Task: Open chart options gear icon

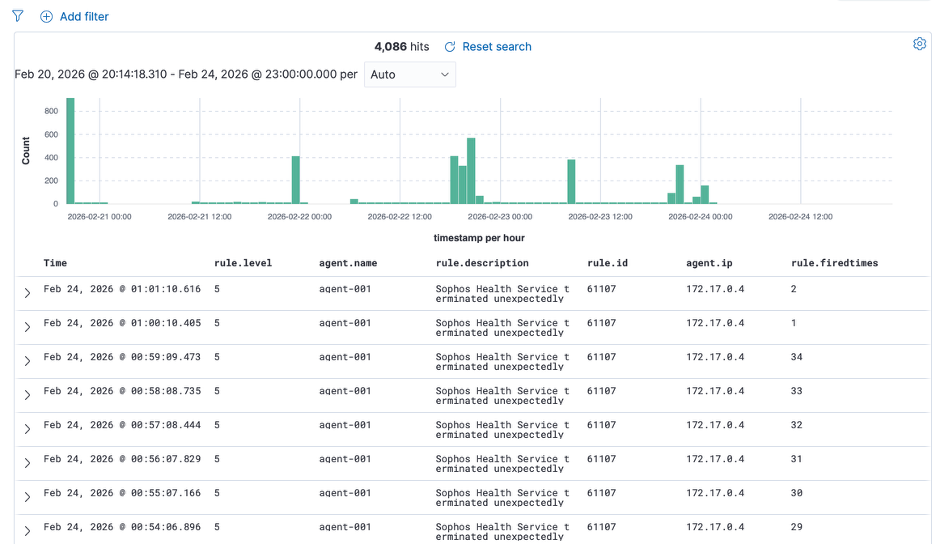Action: coord(919,44)
